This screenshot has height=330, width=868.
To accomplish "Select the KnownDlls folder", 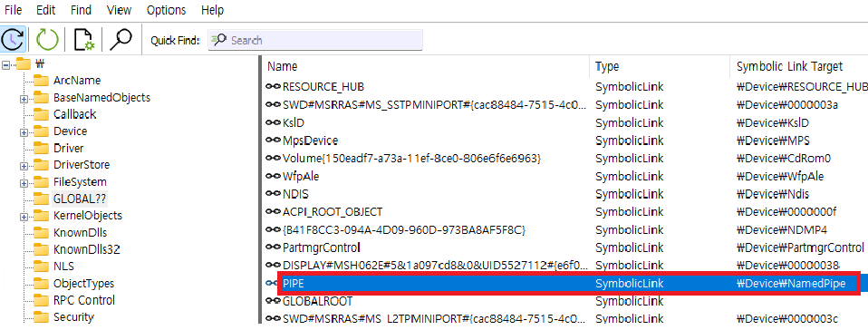I will (81, 232).
